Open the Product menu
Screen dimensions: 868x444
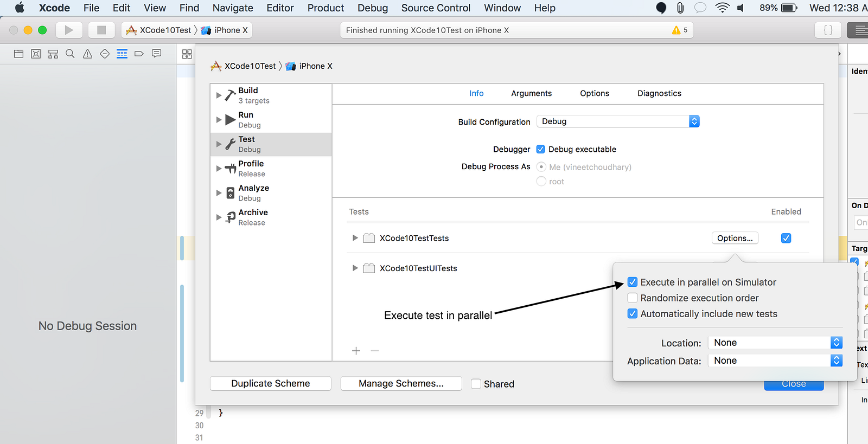pos(325,8)
